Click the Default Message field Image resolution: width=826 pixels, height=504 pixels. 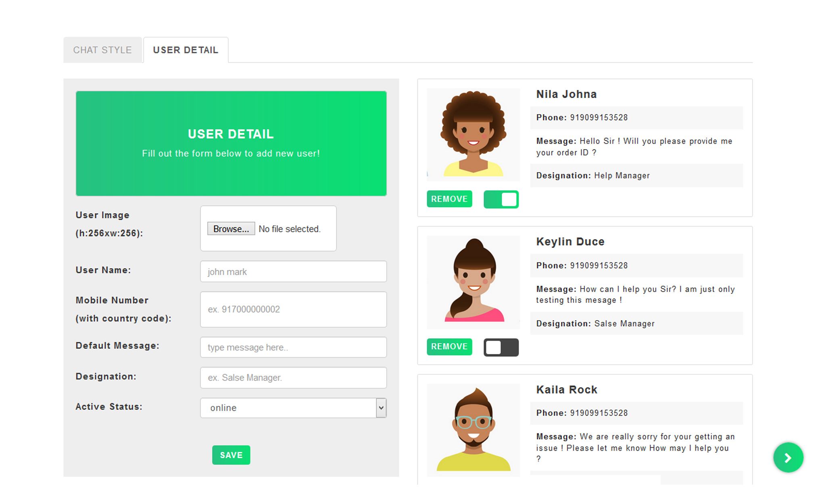(293, 347)
